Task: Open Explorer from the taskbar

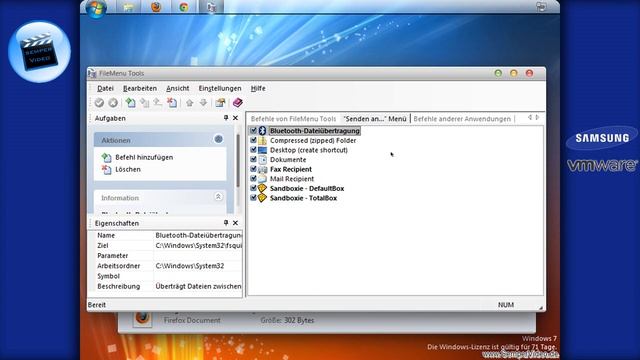Action: [129, 7]
